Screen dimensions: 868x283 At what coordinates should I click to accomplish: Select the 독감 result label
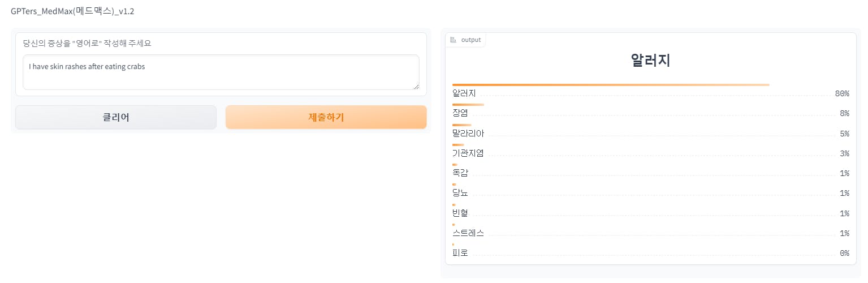click(460, 173)
